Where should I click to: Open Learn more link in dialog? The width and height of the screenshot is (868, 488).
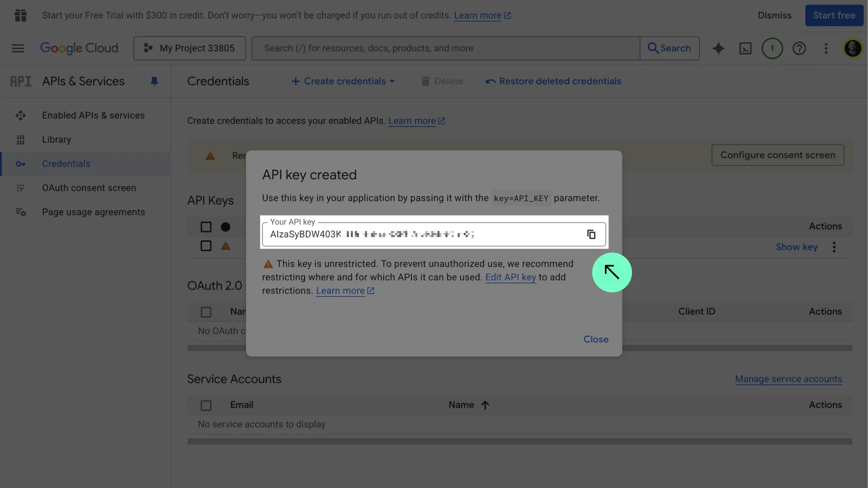pyautogui.click(x=345, y=291)
